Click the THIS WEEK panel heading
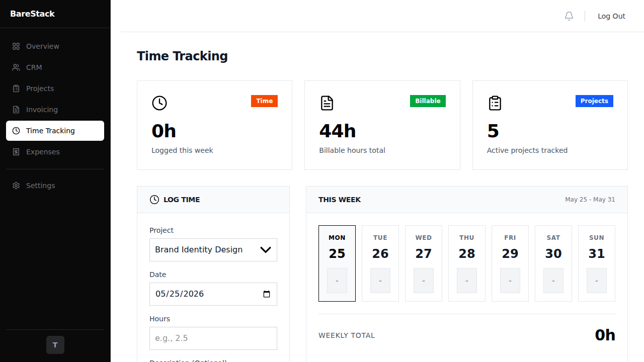This screenshot has width=644, height=362. pos(340,200)
